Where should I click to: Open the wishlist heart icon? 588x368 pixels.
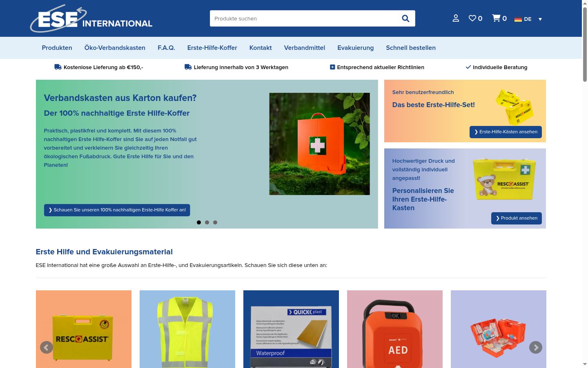(472, 18)
